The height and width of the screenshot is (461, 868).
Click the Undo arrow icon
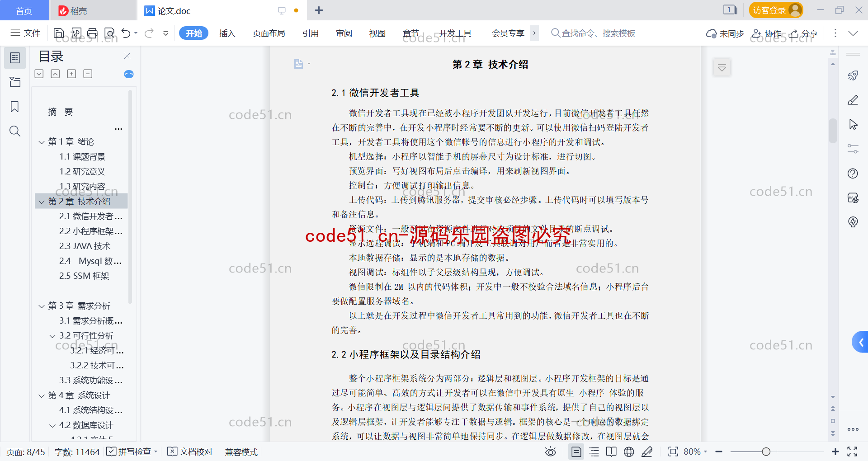pyautogui.click(x=126, y=33)
